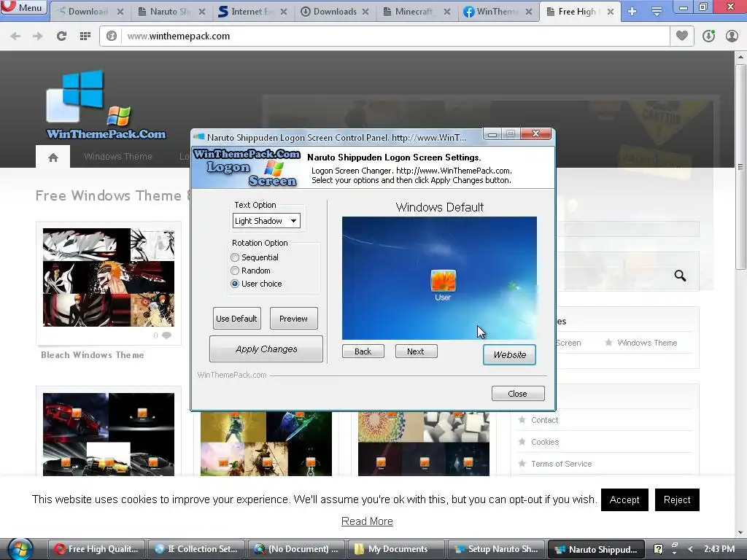The width and height of the screenshot is (747, 560).
Task: Switch to Free High Qualit taskbar item
Action: tap(97, 549)
